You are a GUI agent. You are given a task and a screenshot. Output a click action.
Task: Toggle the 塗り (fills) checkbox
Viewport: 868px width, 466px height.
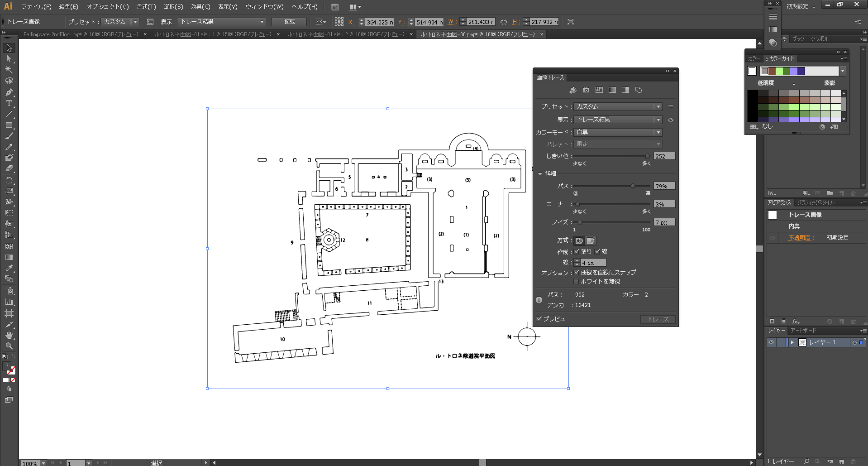pyautogui.click(x=577, y=251)
